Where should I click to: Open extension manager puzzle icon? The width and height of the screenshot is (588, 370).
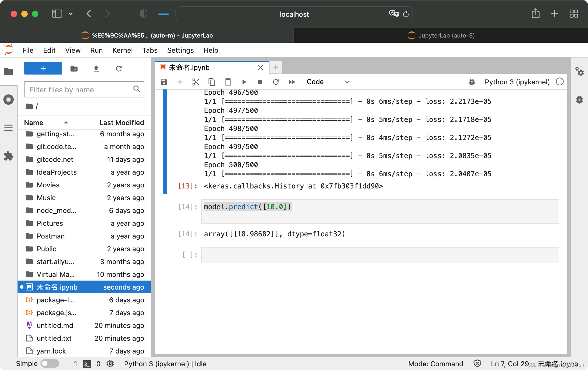click(x=9, y=156)
